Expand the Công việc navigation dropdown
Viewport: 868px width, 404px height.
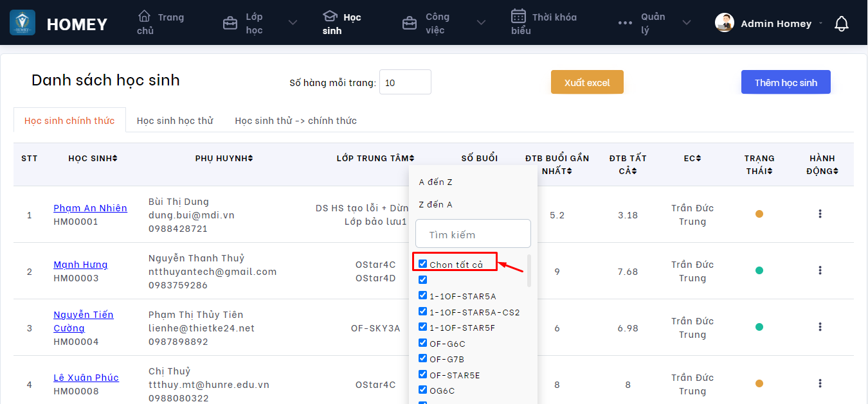click(481, 23)
